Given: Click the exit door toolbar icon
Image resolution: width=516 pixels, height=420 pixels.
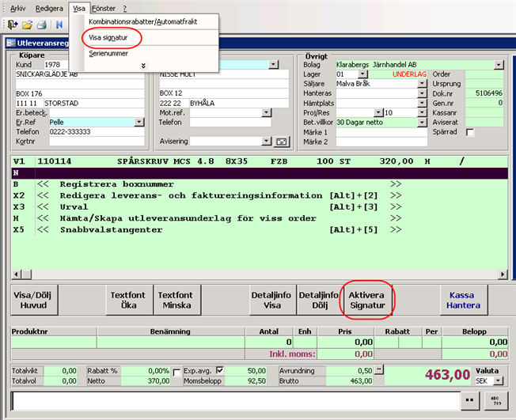Looking at the screenshot, I should click(x=13, y=25).
